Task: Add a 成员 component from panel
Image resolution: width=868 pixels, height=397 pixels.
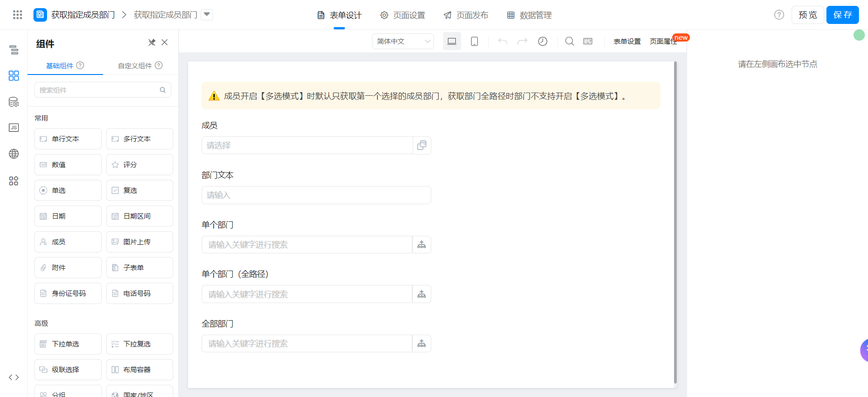Action: point(68,242)
